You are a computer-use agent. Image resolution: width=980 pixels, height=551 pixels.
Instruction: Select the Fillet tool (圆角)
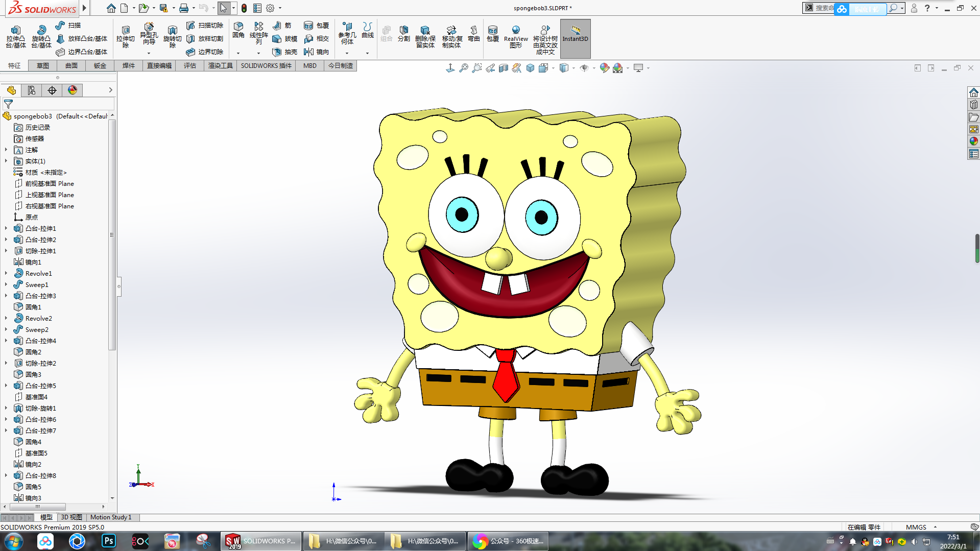click(238, 30)
